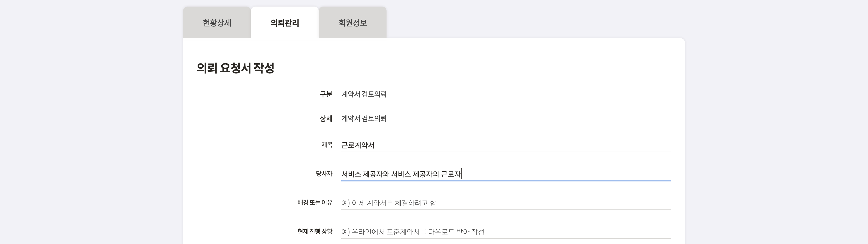Click the 의뢰 요청서 작성 heading
This screenshot has height=244, width=868.
pos(235,68)
